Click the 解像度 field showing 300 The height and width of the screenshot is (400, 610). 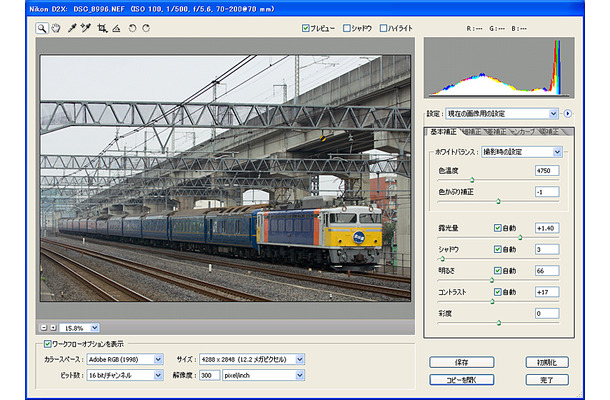pos(209,375)
